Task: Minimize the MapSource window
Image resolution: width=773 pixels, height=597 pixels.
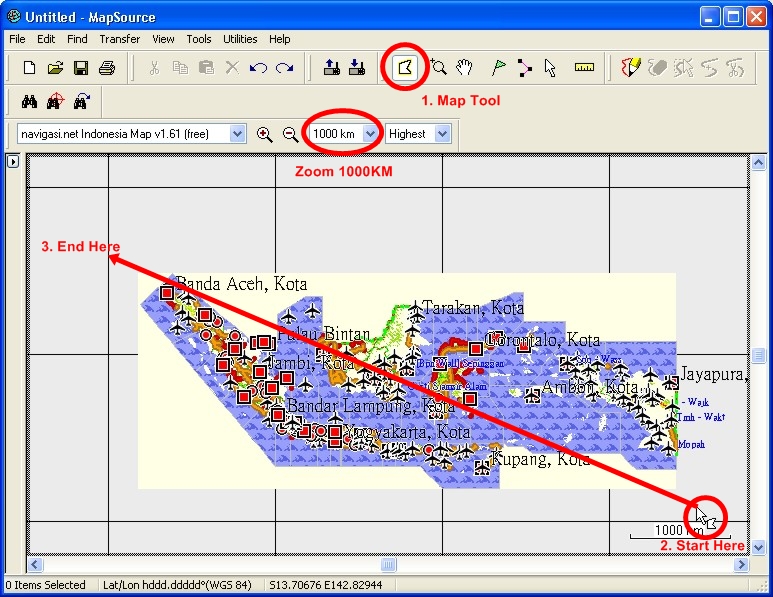Action: [x=709, y=17]
